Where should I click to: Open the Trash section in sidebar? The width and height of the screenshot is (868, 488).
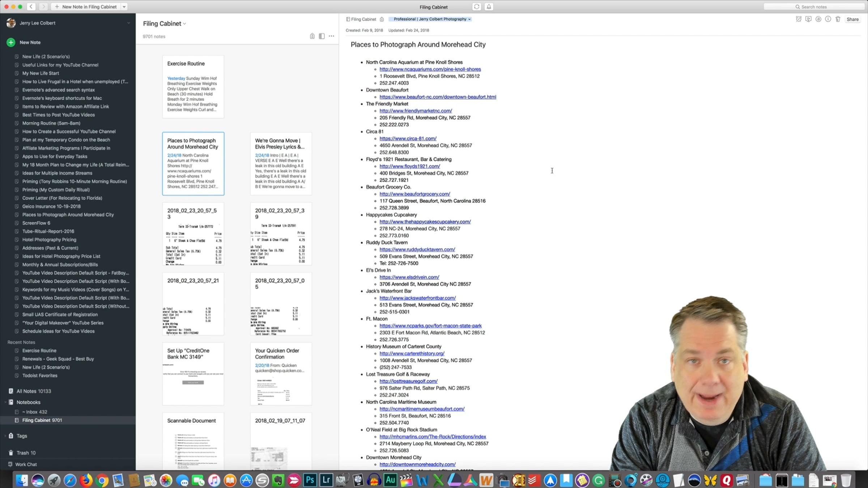point(26,453)
